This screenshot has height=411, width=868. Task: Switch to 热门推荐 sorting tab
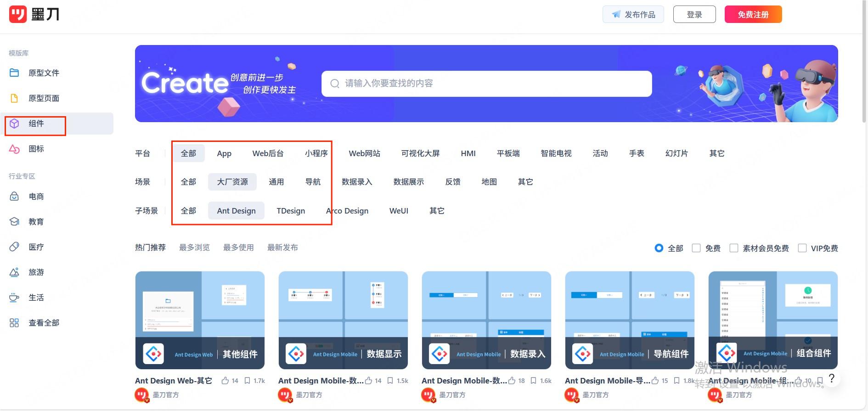coord(150,248)
